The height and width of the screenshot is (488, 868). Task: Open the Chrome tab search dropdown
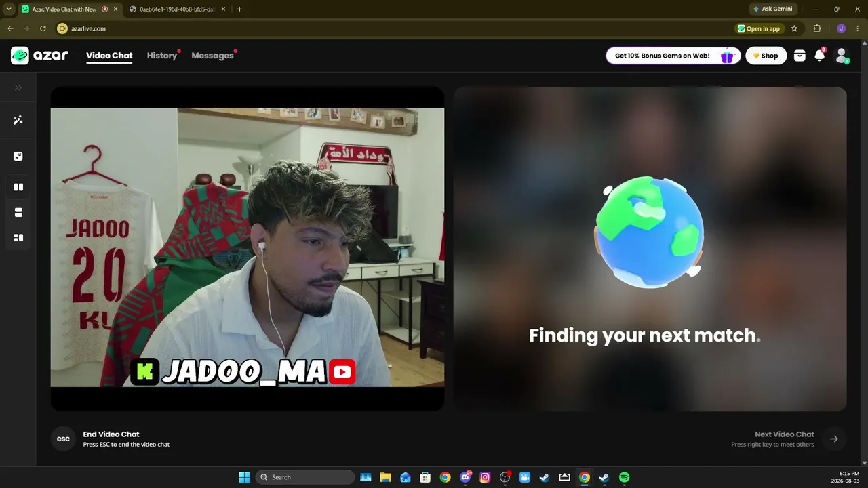(x=9, y=9)
